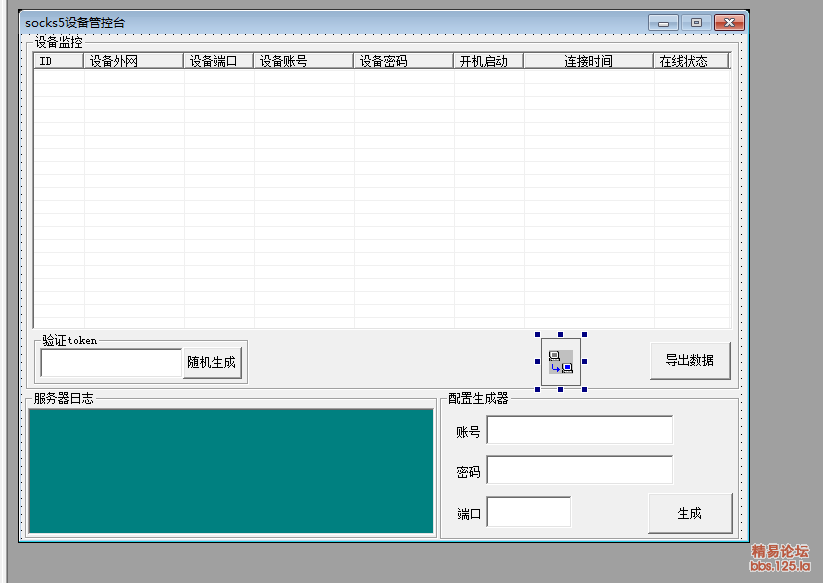Click the 在线状态 column header

point(691,61)
